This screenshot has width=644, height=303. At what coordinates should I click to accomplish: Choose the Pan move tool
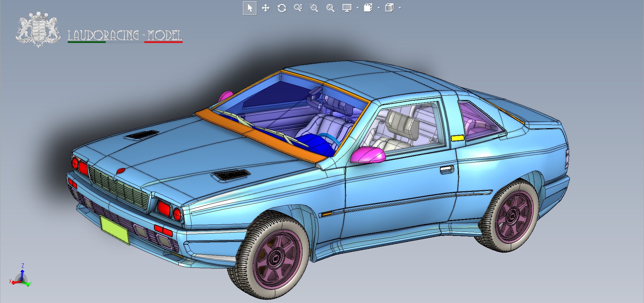point(266,8)
